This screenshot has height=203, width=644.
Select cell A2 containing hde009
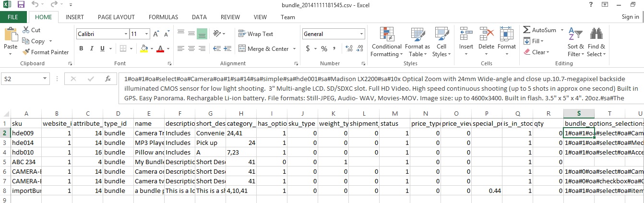click(26, 133)
